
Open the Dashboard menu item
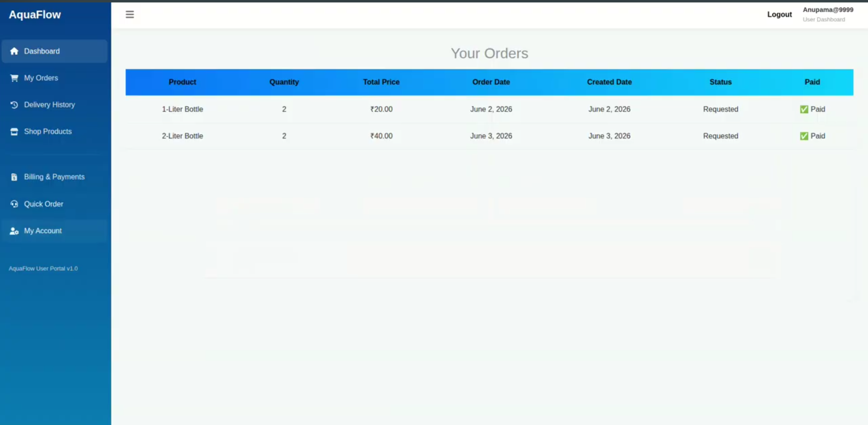tap(55, 51)
